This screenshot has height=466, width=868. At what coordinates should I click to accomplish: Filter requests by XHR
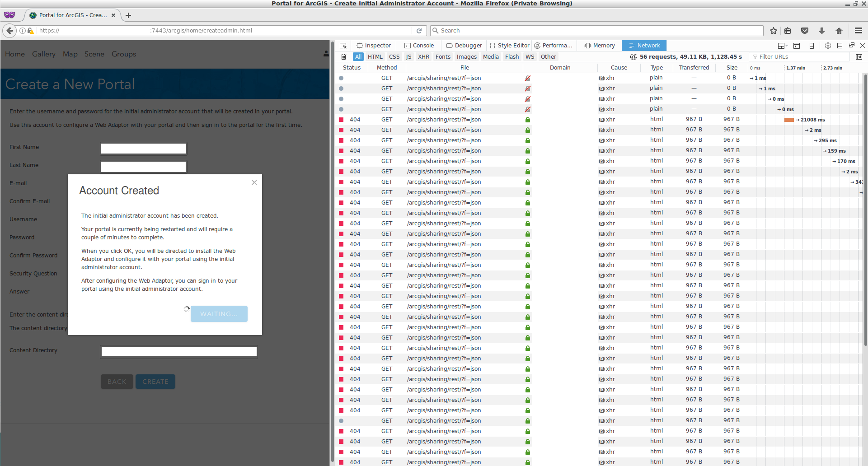coord(424,57)
